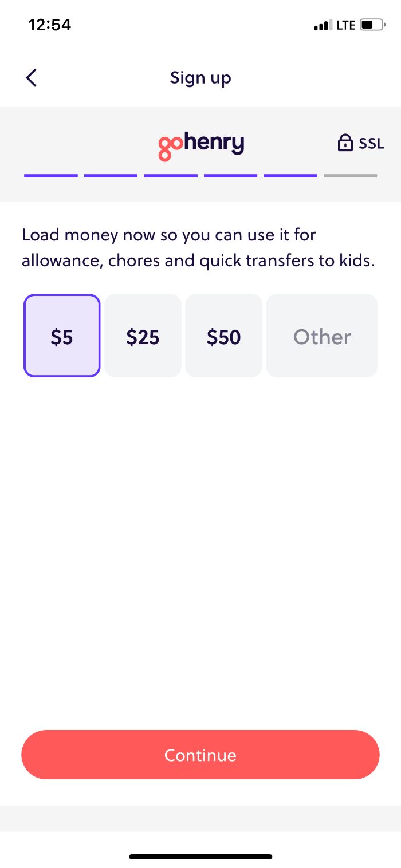Viewport: 401px width, 868px height.
Task: Click the load money instruction text
Action: (198, 247)
